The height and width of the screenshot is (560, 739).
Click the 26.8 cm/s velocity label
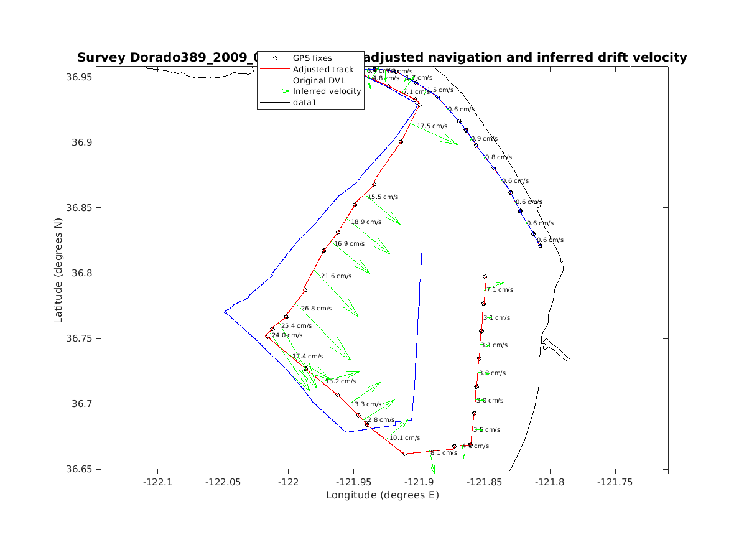point(316,309)
